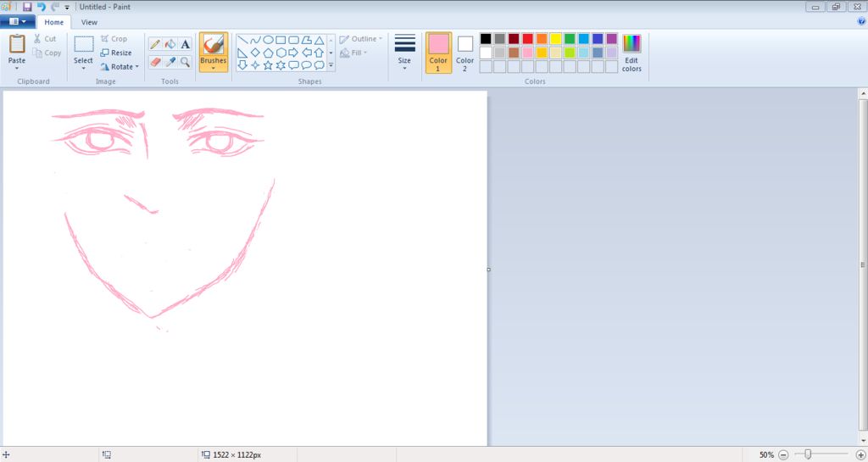The width and height of the screenshot is (868, 462).
Task: Click the zoom out minus button
Action: pyautogui.click(x=783, y=455)
